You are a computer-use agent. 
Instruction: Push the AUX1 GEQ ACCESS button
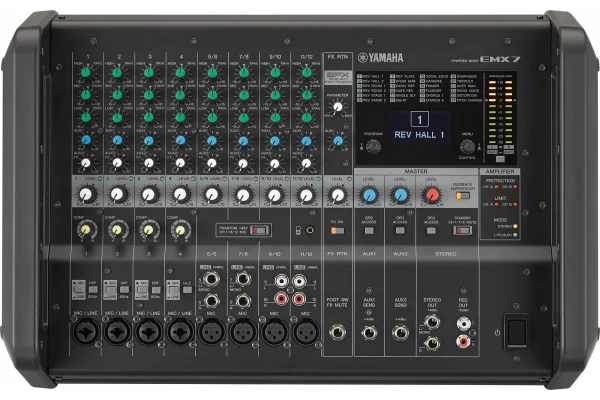(x=369, y=231)
